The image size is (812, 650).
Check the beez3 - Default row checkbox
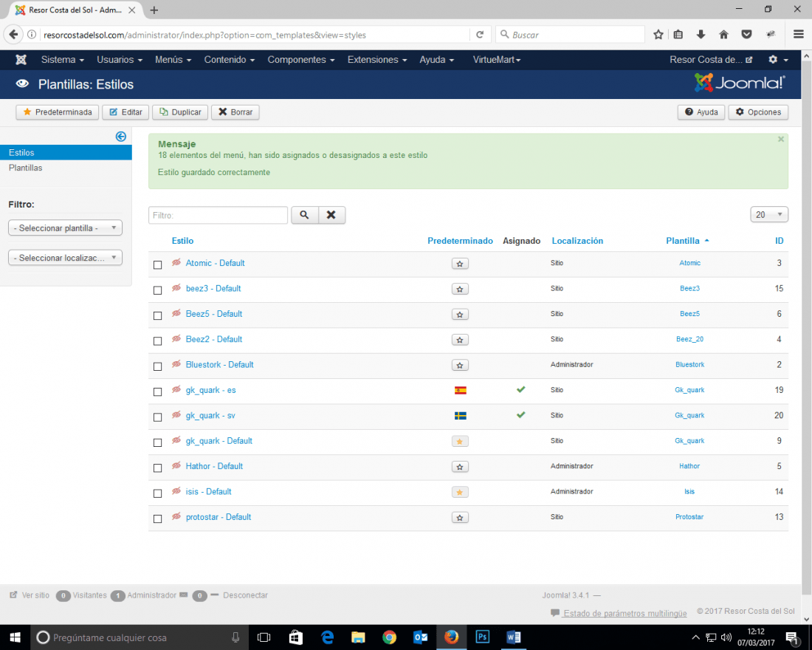tap(158, 290)
